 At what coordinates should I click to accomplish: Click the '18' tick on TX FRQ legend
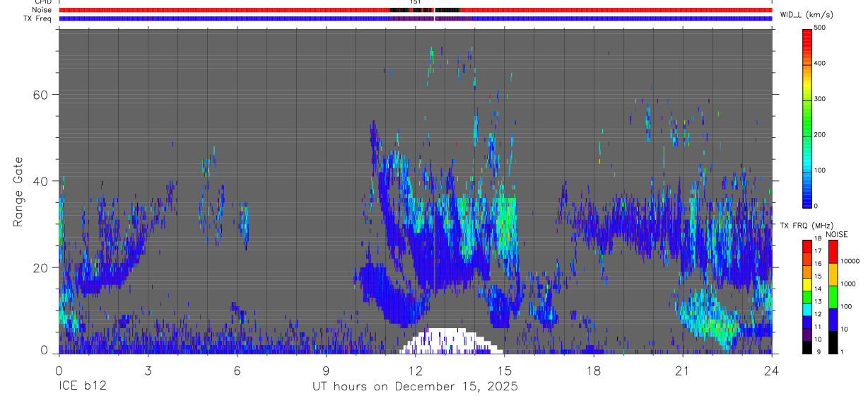pyautogui.click(x=818, y=239)
